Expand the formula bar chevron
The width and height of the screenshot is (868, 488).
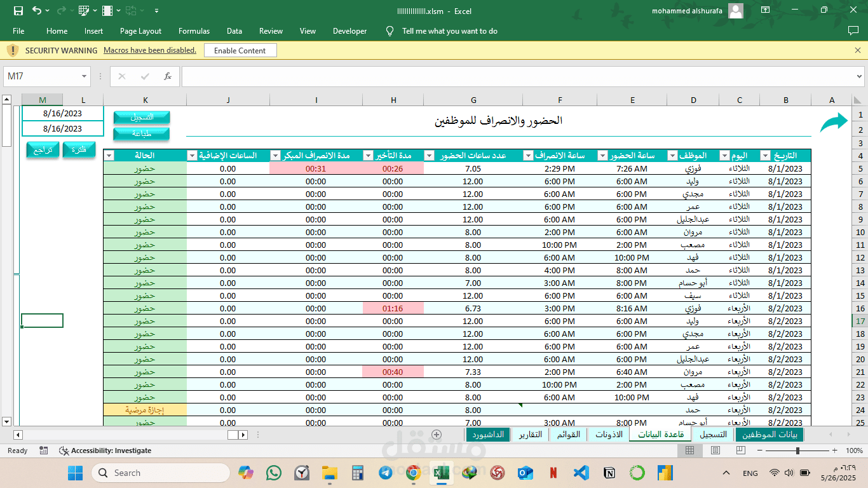click(860, 76)
